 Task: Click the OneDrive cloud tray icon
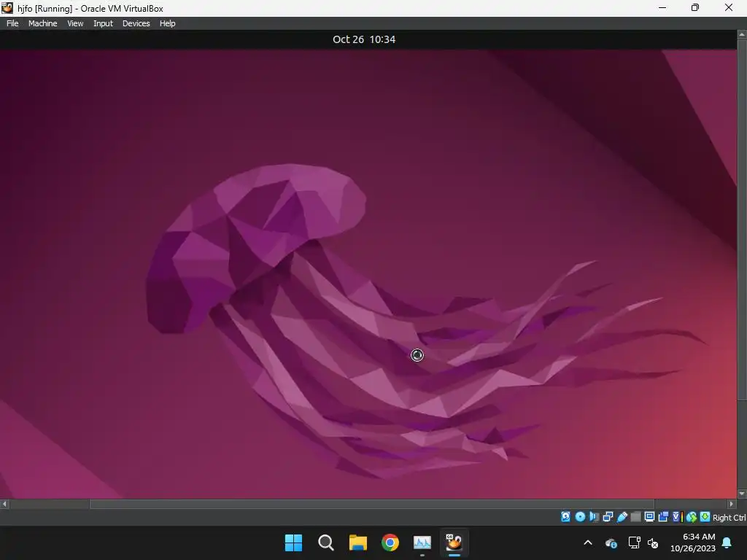(x=611, y=542)
